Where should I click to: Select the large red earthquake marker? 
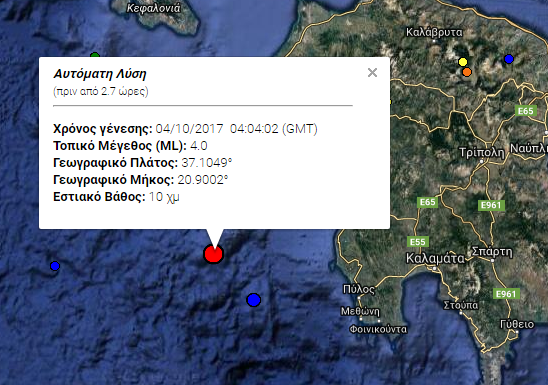point(214,254)
